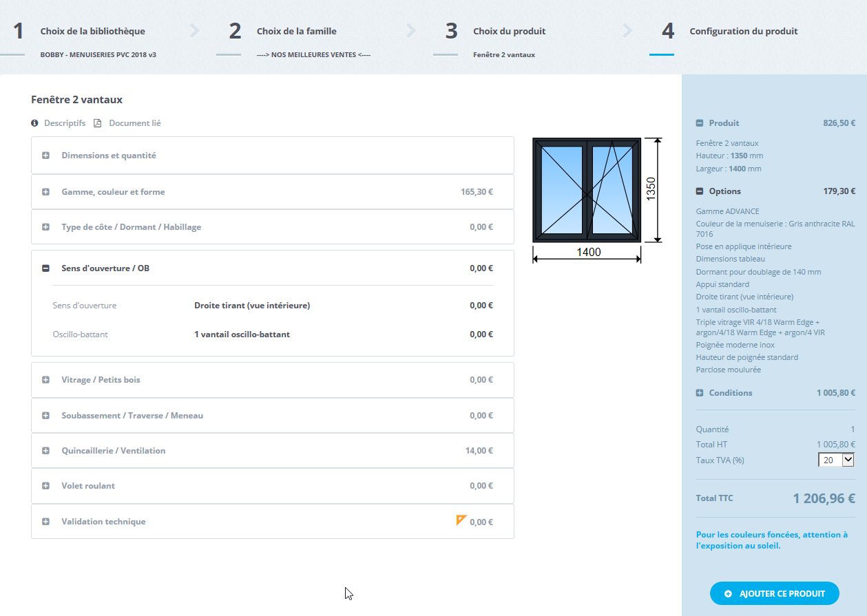Click the window preview drawing
The width and height of the screenshot is (867, 616).
point(587,190)
